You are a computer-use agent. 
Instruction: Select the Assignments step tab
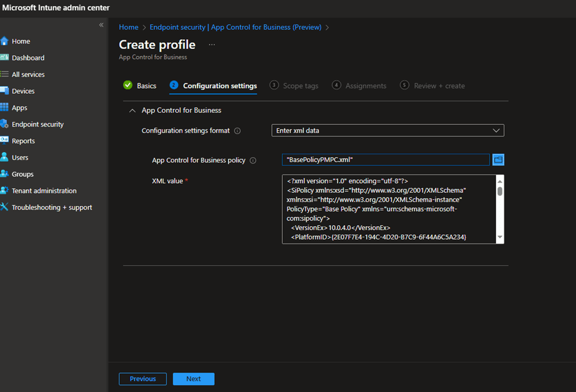[x=359, y=86]
